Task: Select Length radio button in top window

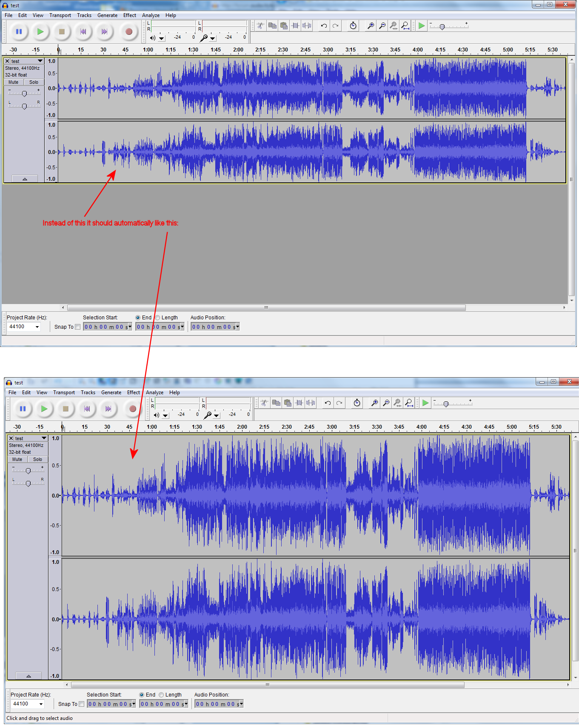Action: click(x=157, y=318)
